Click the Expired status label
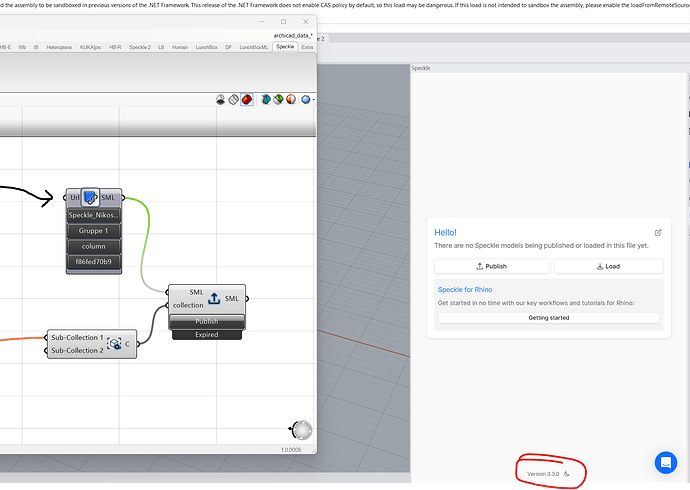The height and width of the screenshot is (490, 690). point(207,335)
